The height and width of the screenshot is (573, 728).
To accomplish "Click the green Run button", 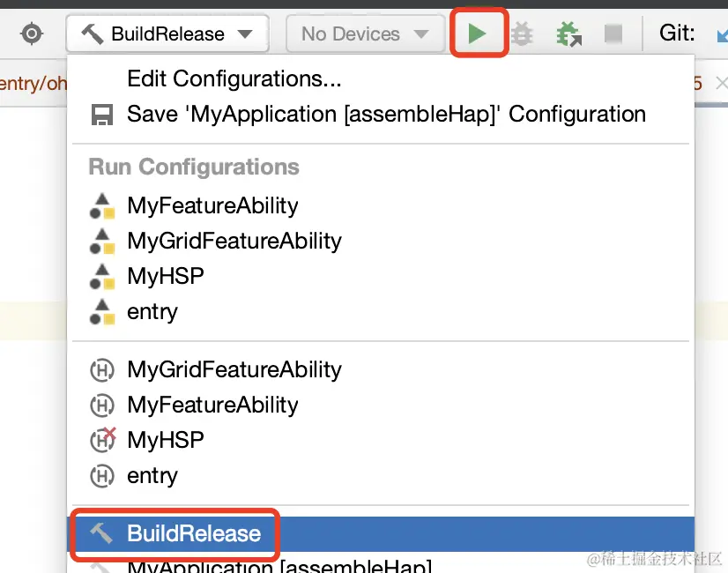I will (477, 34).
